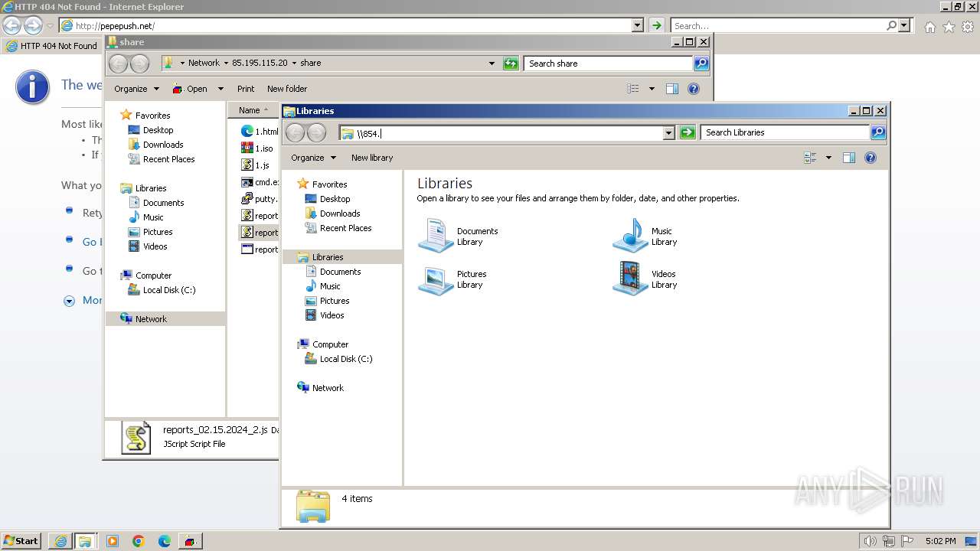Viewport: 980px width, 551px height.
Task: Open Organize dropdown in Libraries window
Action: click(313, 158)
